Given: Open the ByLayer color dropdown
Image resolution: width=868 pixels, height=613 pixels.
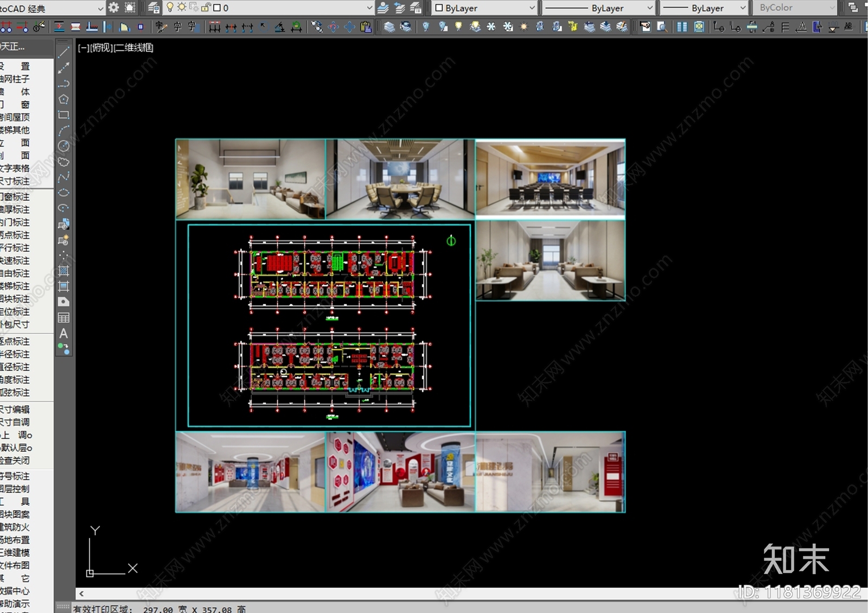Looking at the screenshot, I should 532,8.
